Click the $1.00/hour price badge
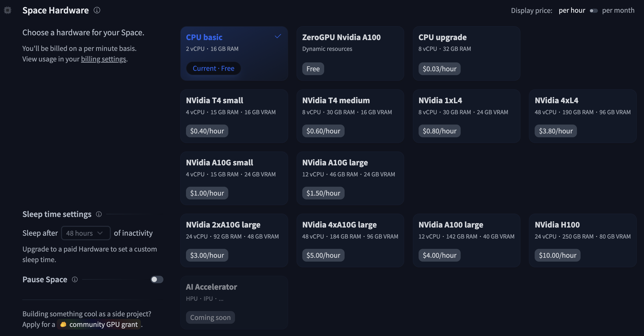The image size is (644, 336). [x=207, y=193]
